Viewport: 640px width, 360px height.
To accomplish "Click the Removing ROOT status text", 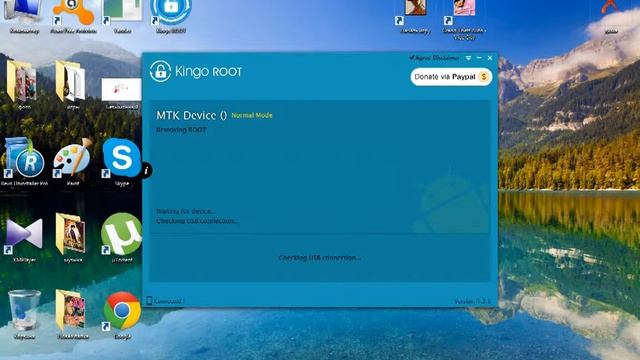I will [181, 130].
